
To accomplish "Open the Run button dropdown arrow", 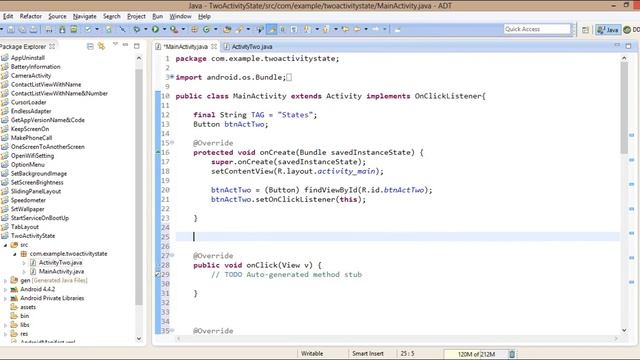I will [164, 29].
